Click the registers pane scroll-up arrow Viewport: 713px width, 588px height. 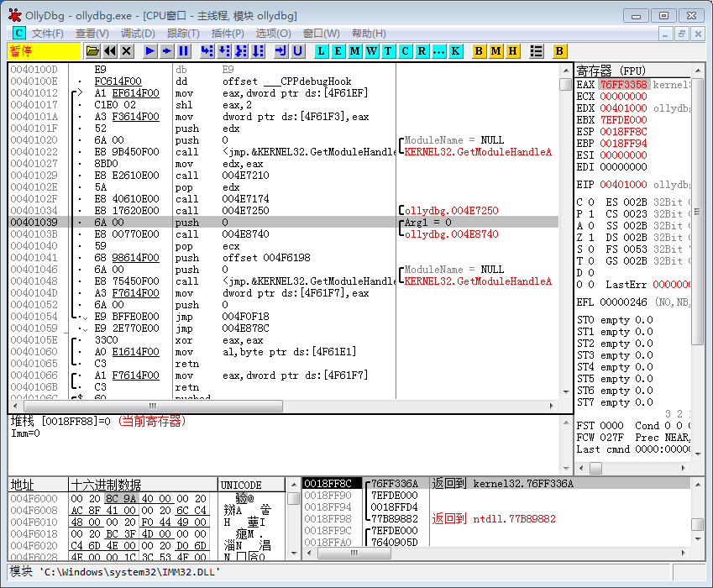tap(698, 71)
